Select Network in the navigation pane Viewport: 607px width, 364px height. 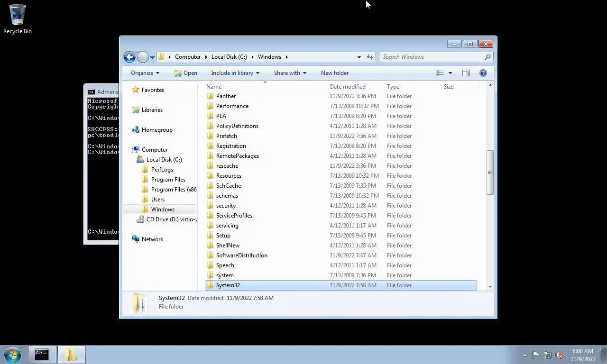click(x=152, y=239)
